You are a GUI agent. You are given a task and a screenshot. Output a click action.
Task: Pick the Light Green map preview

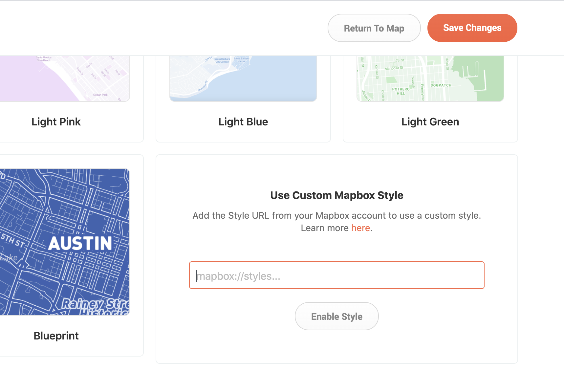pyautogui.click(x=430, y=78)
